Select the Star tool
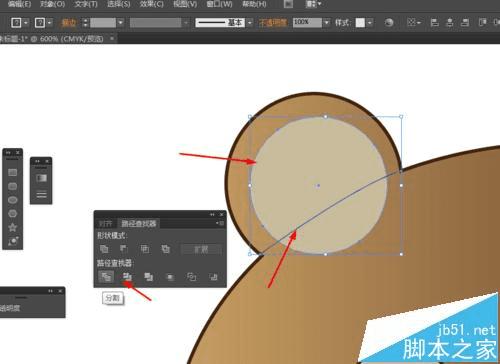Viewport: 500px width, 364px height. point(12,227)
